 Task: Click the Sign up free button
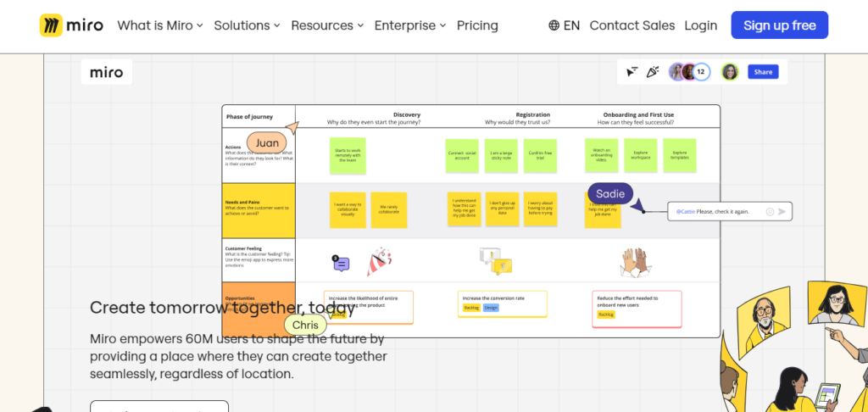[x=780, y=25]
